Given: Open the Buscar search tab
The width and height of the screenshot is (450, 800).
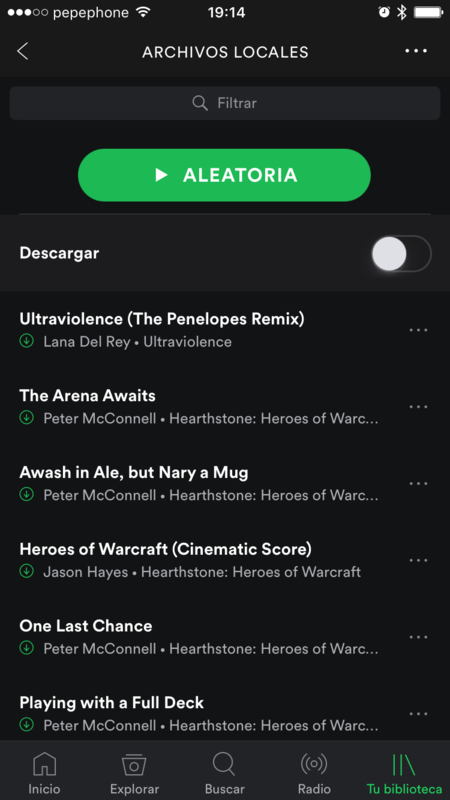Looking at the screenshot, I should pyautogui.click(x=224, y=772).
